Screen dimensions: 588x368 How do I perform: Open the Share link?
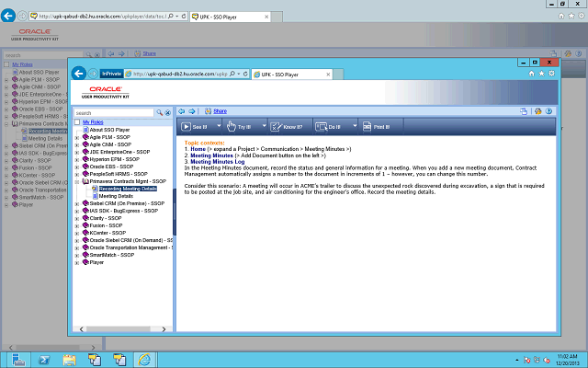[x=220, y=110]
